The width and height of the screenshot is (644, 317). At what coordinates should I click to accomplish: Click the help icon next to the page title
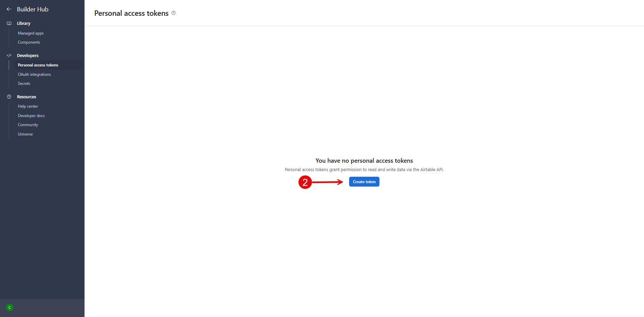pos(173,13)
